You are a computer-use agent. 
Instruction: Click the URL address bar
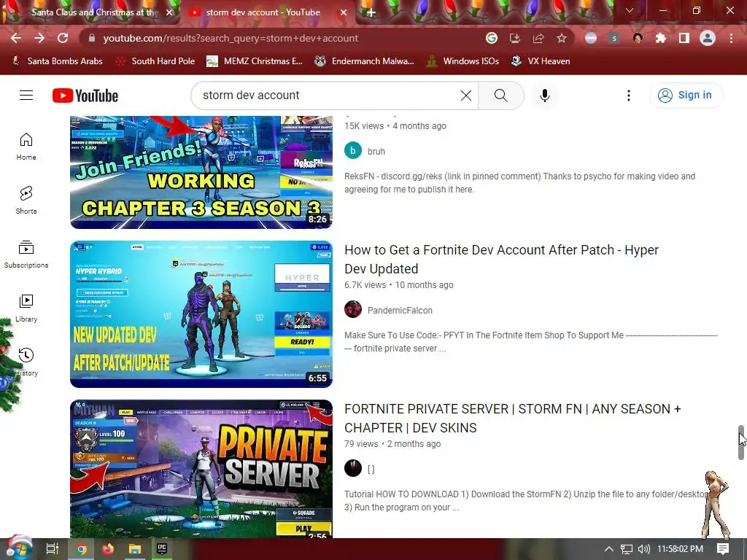pos(286,38)
